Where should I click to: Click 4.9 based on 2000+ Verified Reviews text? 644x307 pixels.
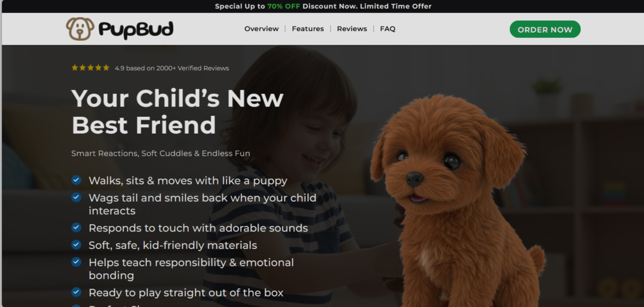tap(172, 68)
